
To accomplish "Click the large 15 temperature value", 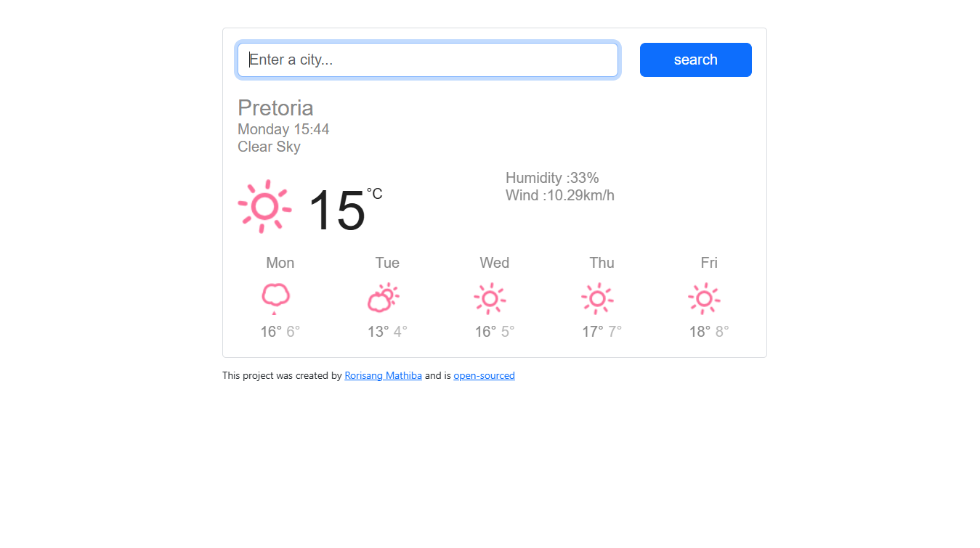I will [336, 210].
